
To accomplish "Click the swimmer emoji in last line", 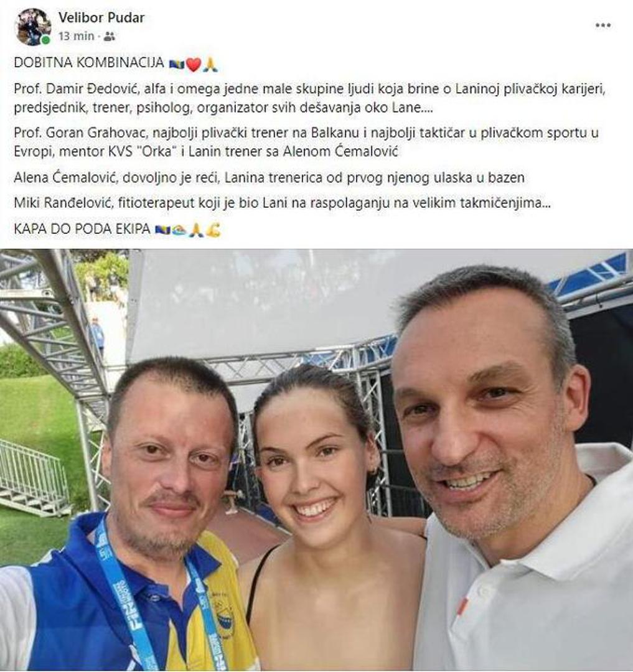I will point(180,230).
